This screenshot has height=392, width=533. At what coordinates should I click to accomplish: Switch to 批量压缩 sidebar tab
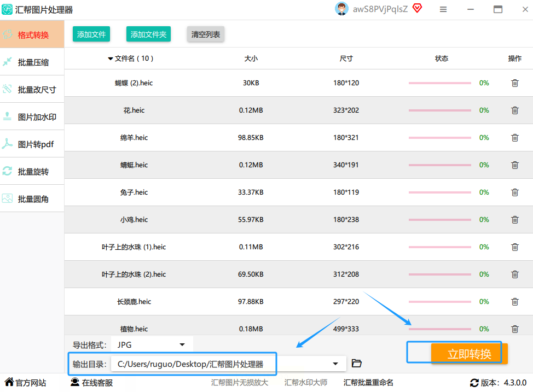click(32, 62)
